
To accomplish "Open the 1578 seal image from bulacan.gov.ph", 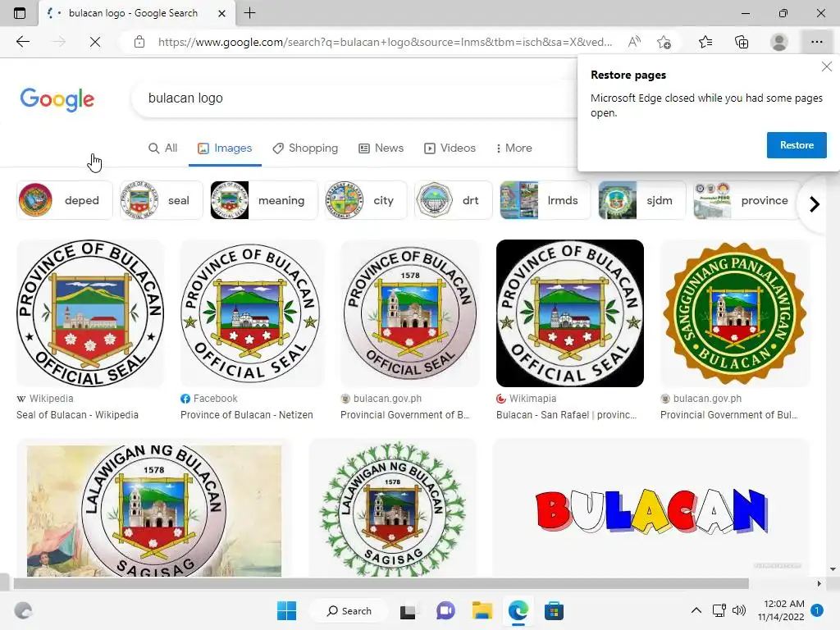I will (410, 313).
